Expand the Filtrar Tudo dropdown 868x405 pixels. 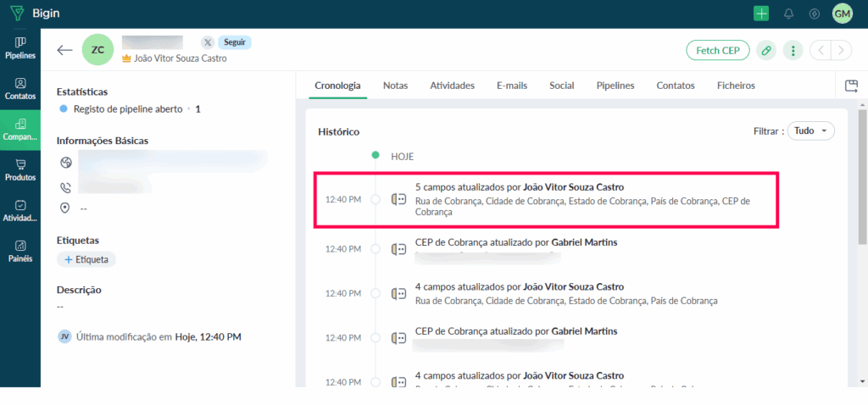click(x=810, y=131)
